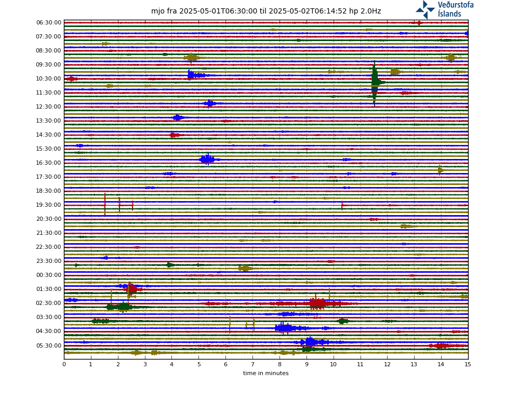Click the large green seismic event near minute 11.5
This screenshot has width=532, height=399.
click(375, 83)
